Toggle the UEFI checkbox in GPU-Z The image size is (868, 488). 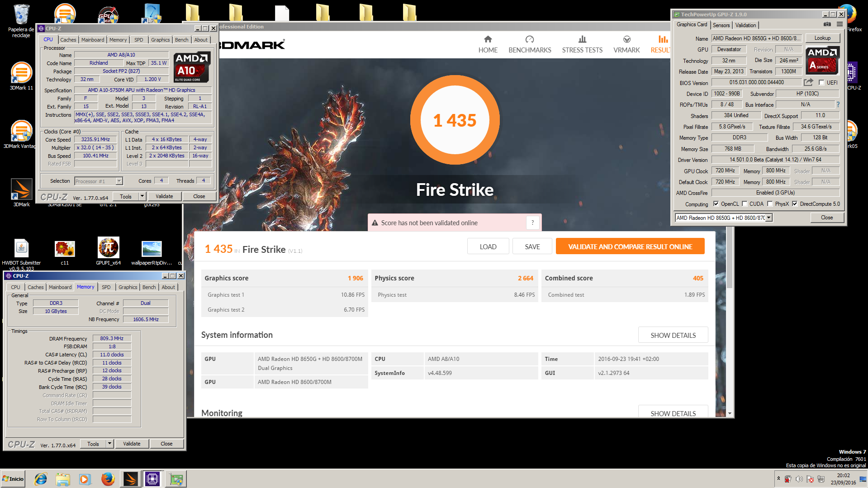pos(821,82)
